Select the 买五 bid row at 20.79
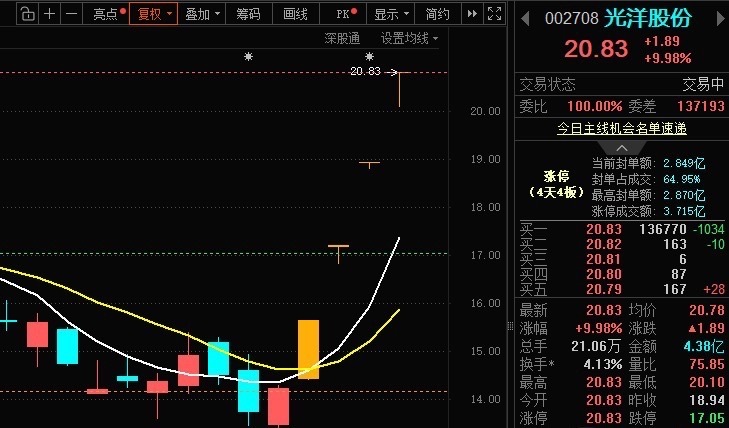The width and height of the screenshot is (729, 428). (622, 289)
